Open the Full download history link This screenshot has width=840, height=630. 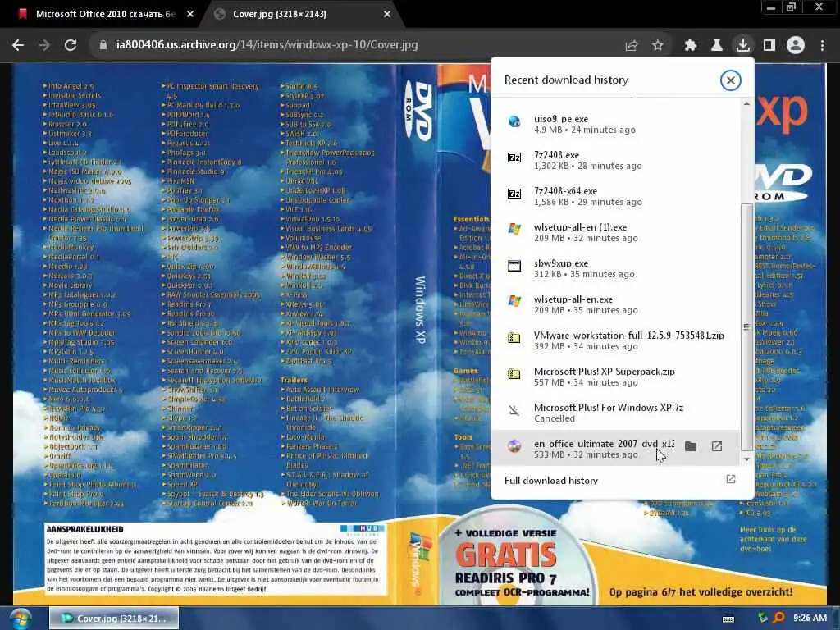pyautogui.click(x=551, y=481)
